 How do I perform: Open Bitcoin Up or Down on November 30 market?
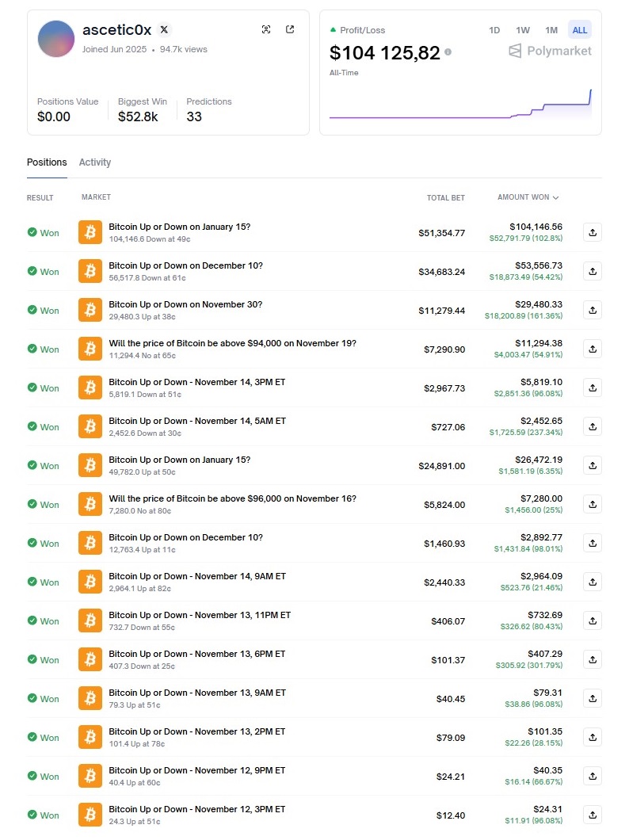[185, 305]
